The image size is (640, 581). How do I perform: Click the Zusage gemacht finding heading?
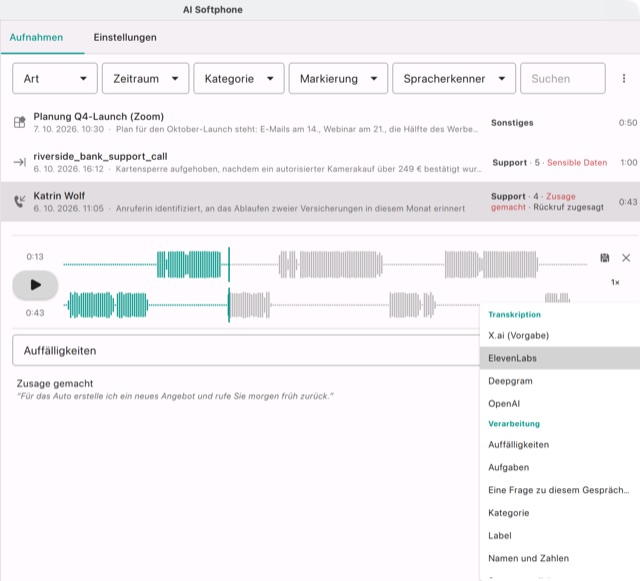[55, 383]
